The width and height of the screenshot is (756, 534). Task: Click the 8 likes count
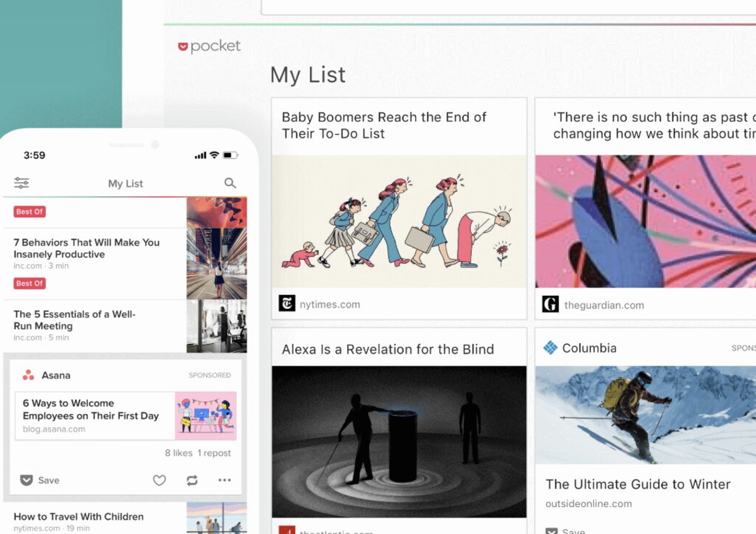[x=178, y=453]
